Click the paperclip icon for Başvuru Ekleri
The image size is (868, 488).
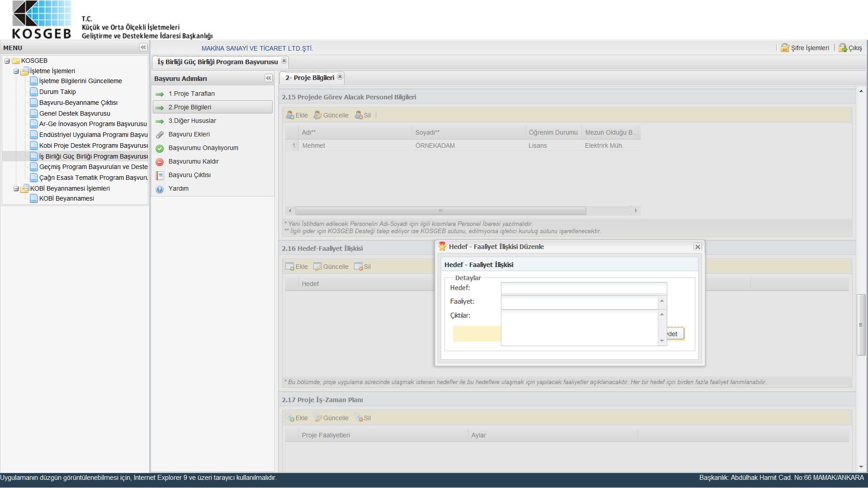tap(160, 135)
